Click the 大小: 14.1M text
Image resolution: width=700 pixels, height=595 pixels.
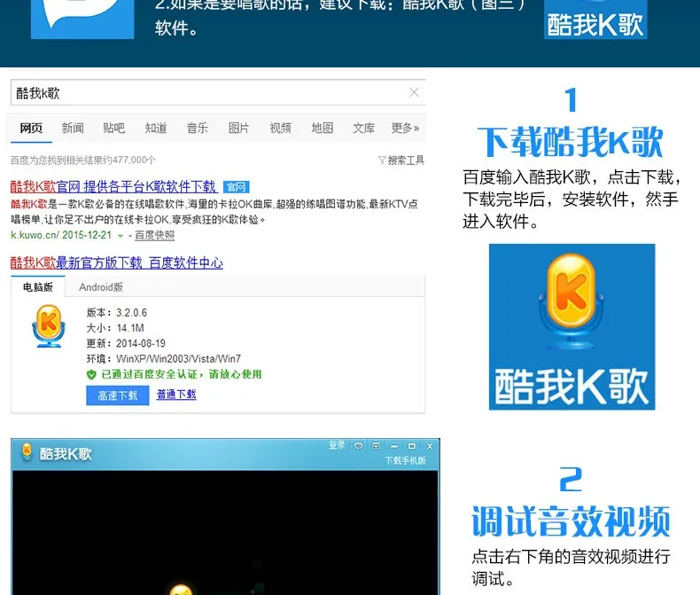[x=115, y=328]
